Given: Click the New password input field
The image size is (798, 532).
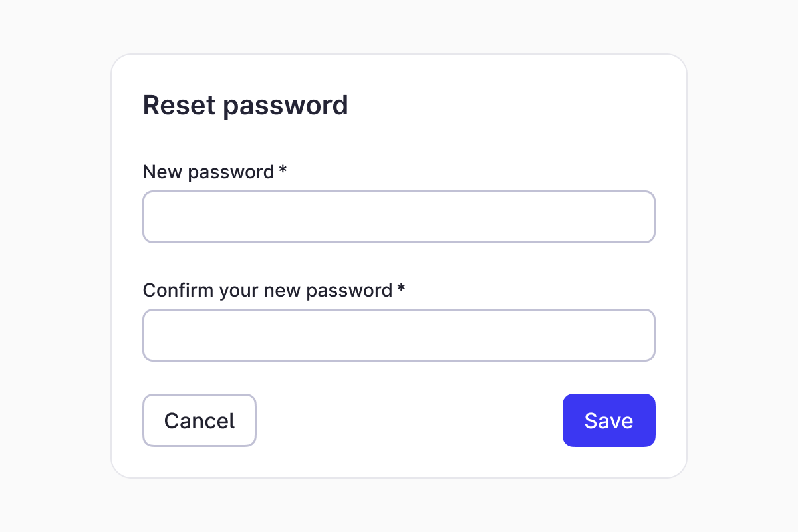Looking at the screenshot, I should (399, 217).
